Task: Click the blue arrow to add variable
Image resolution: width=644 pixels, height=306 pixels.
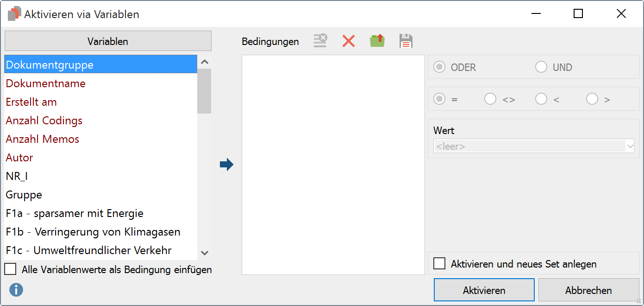Action: coord(226,165)
